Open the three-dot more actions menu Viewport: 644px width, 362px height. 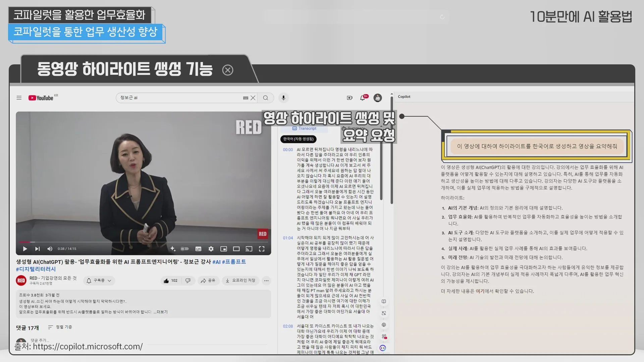[266, 281]
